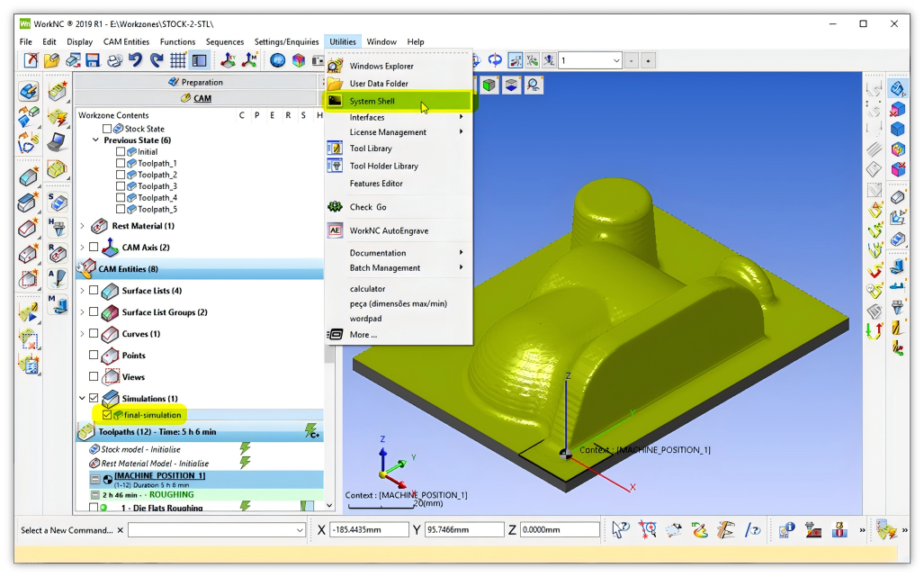The width and height of the screenshot is (924, 577).
Task: Open the Settings/Enquiries menu
Action: point(286,41)
